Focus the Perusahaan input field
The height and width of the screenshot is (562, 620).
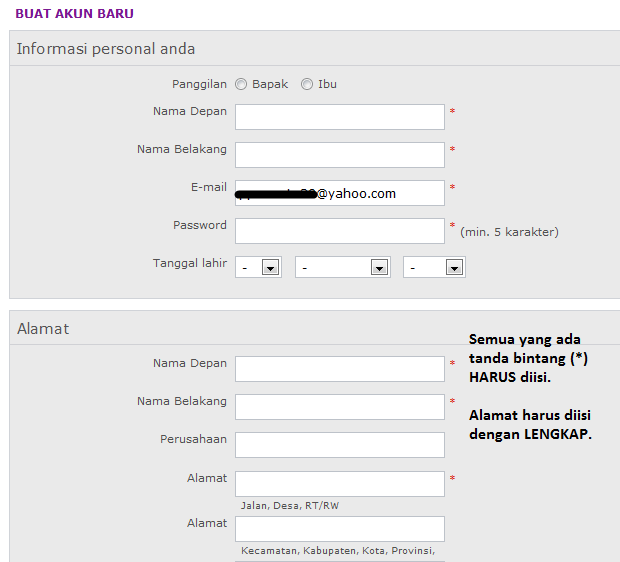tap(339, 445)
